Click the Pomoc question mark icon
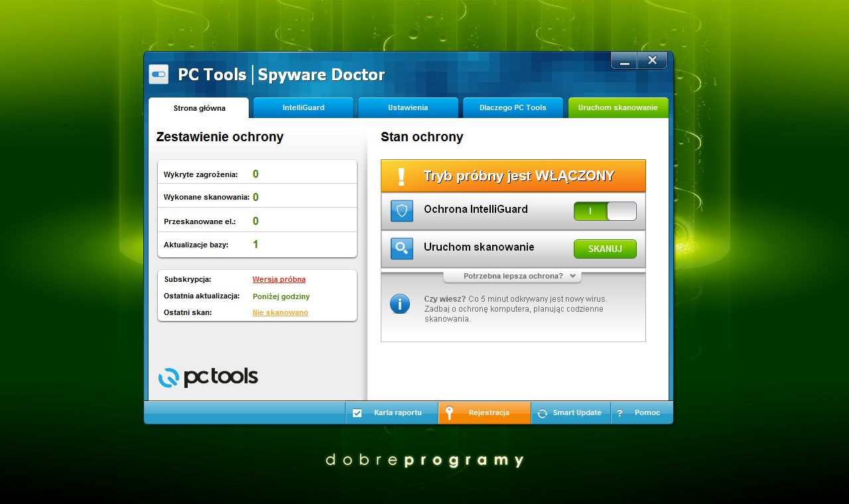Screen dimensions: 849x504 click(x=620, y=413)
